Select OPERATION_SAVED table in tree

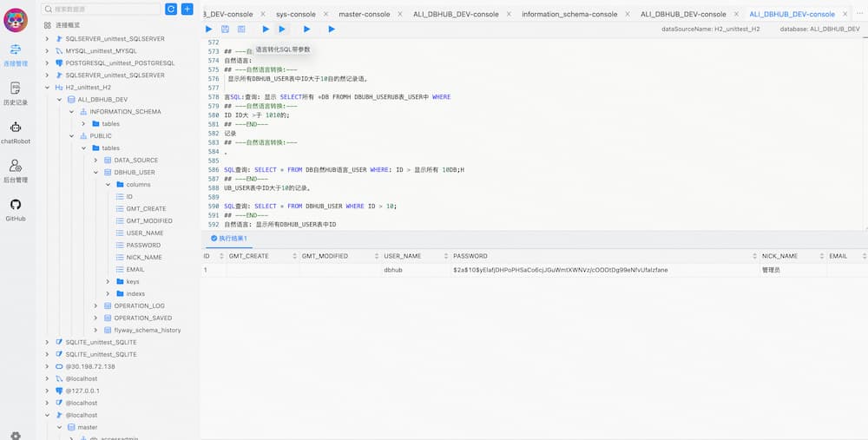pos(143,319)
